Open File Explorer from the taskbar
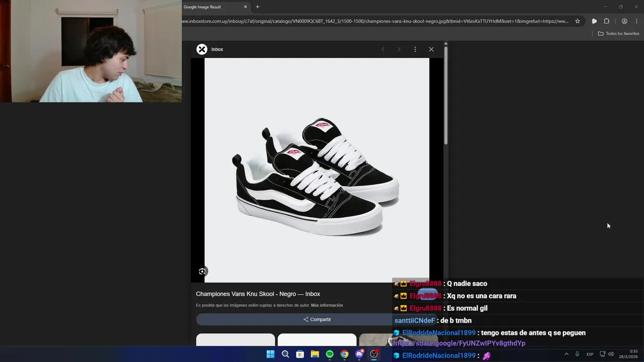Viewport: 644px width, 362px height. (315, 354)
